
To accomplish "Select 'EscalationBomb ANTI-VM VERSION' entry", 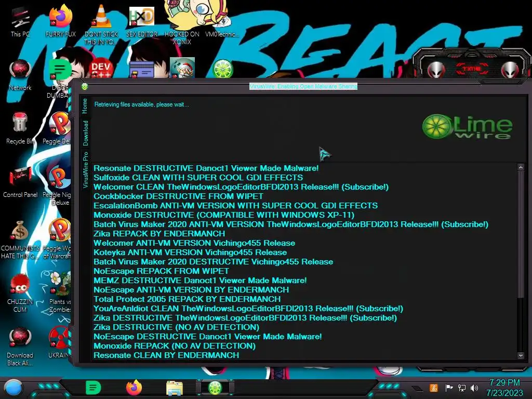I will click(235, 206).
